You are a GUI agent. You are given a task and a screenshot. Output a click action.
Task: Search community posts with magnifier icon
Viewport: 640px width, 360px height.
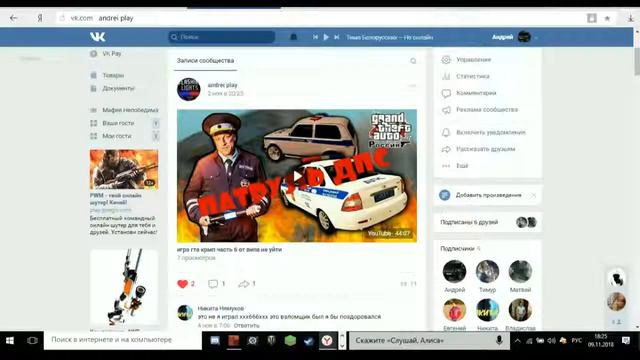[413, 61]
